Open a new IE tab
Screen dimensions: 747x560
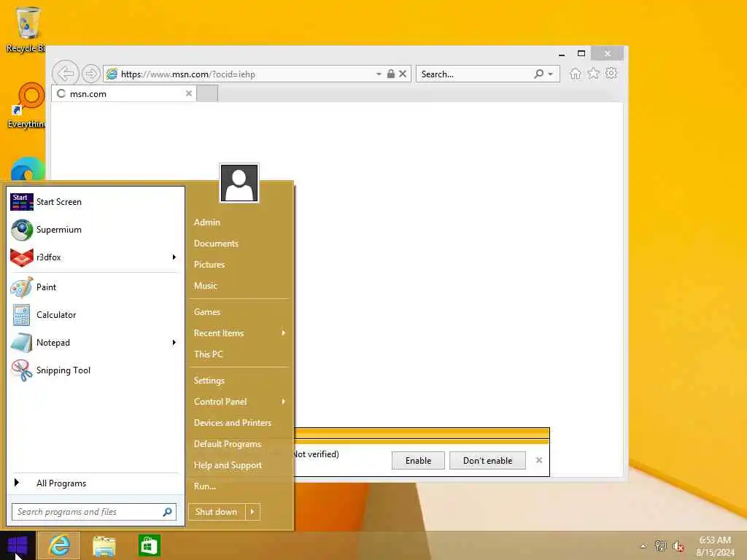coord(207,94)
